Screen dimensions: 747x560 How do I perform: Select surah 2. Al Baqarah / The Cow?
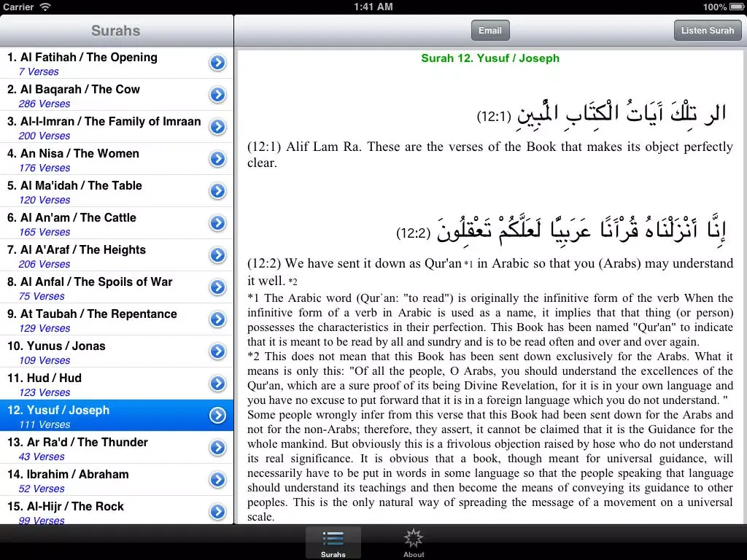(x=117, y=95)
